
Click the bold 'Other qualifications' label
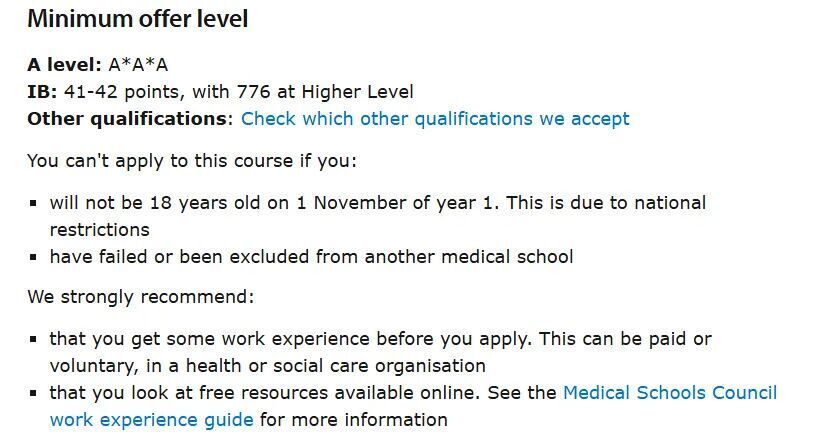pyautogui.click(x=128, y=119)
